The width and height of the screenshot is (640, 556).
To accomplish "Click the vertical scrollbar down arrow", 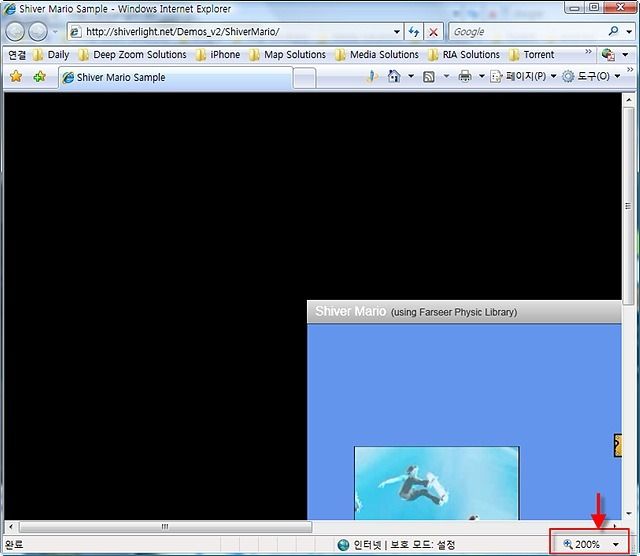I will point(629,513).
